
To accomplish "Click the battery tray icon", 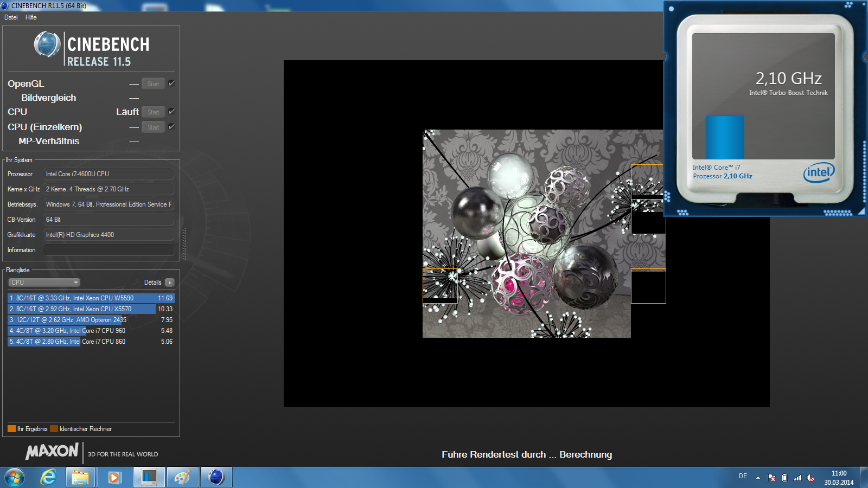I will click(x=784, y=478).
